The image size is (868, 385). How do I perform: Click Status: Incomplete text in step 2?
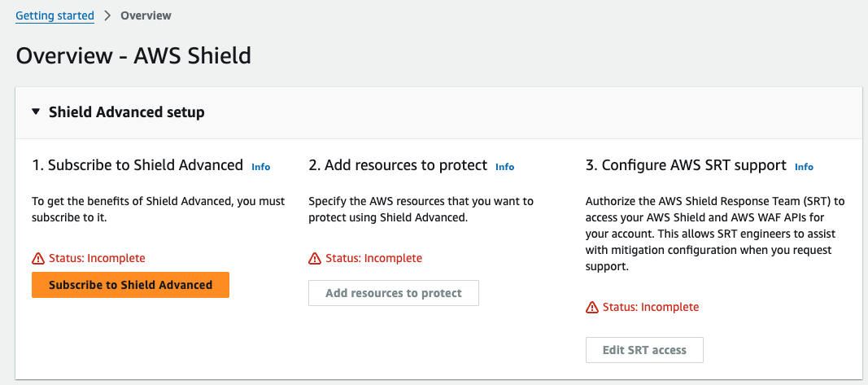coord(373,258)
